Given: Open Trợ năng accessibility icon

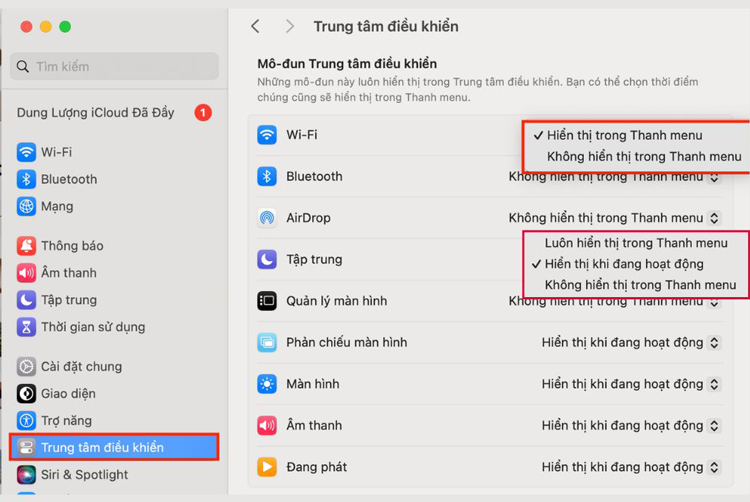Looking at the screenshot, I should (26, 421).
